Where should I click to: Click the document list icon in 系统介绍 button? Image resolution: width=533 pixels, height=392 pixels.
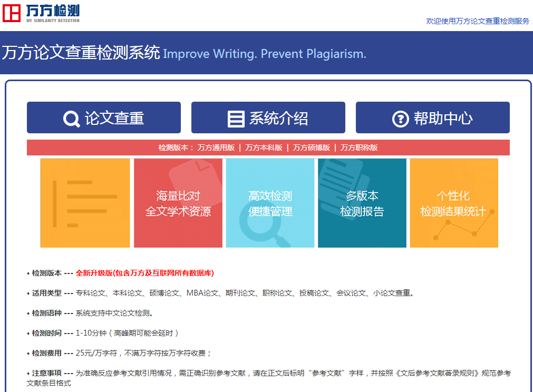click(x=236, y=119)
